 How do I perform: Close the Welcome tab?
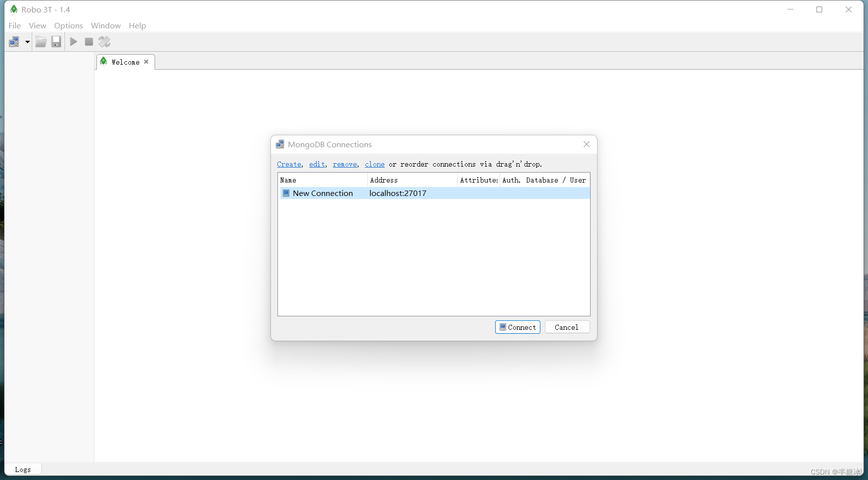coord(146,62)
